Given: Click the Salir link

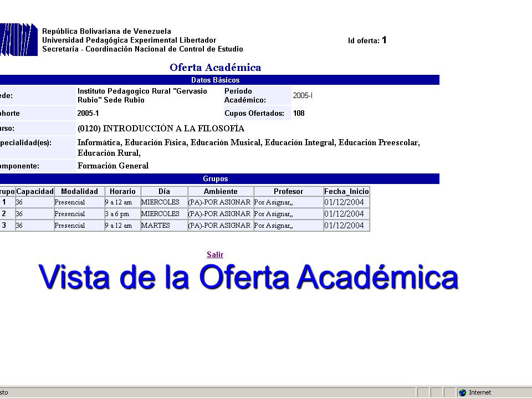Looking at the screenshot, I should coord(215,254).
